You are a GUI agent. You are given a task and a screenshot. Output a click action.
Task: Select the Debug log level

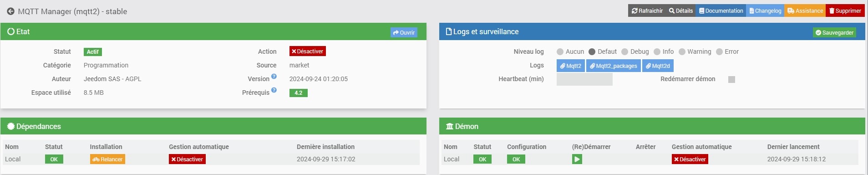click(624, 51)
